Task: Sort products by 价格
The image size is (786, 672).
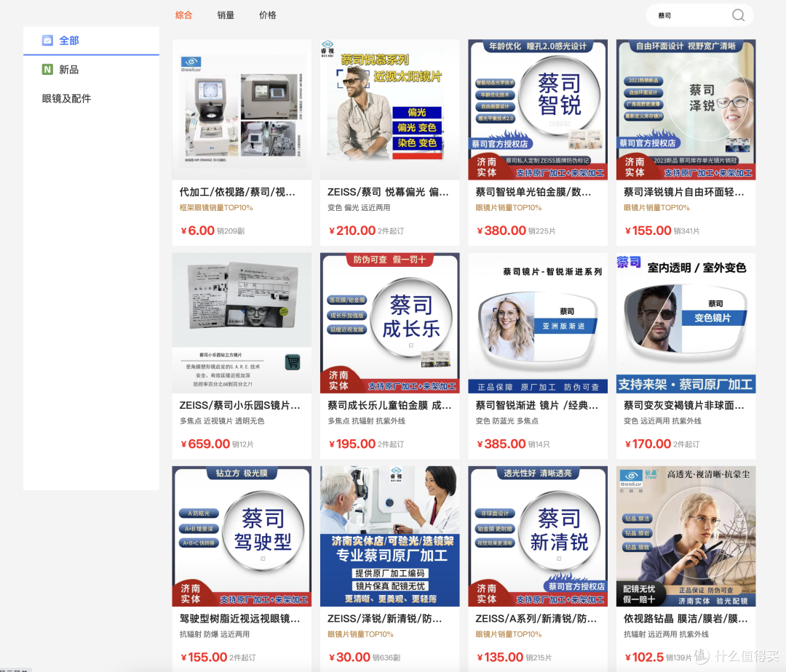Action: pos(268,15)
